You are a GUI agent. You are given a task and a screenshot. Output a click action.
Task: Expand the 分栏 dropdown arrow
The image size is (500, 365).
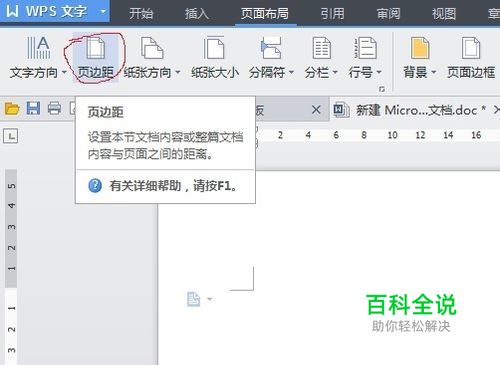tap(335, 72)
